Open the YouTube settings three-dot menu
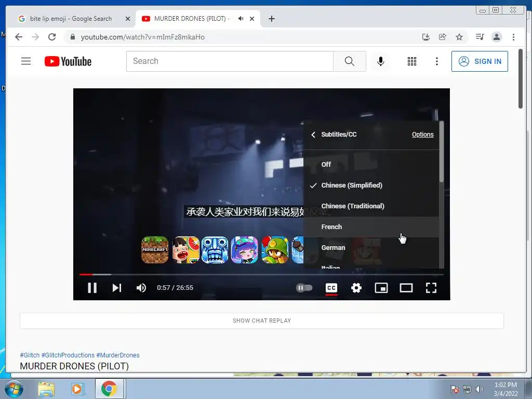This screenshot has width=532, height=399. pos(436,61)
